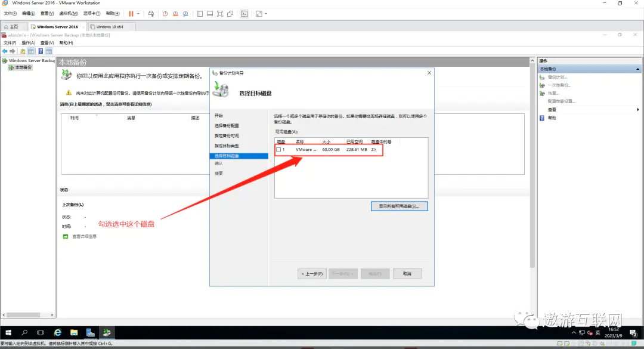Close the backup schedule wizard dialog

[429, 73]
